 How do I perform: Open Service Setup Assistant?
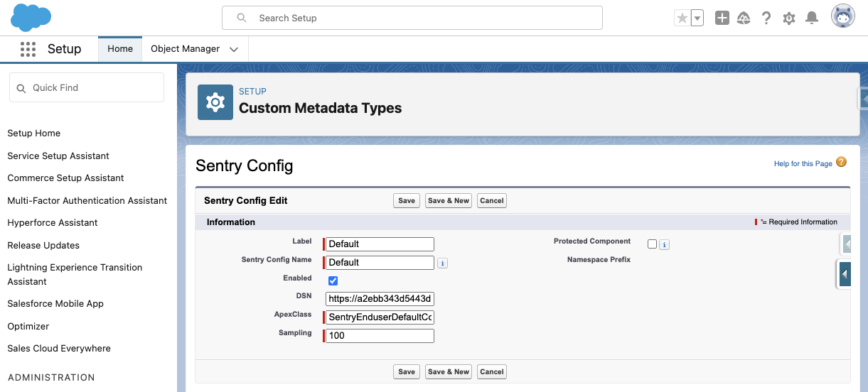click(x=58, y=156)
